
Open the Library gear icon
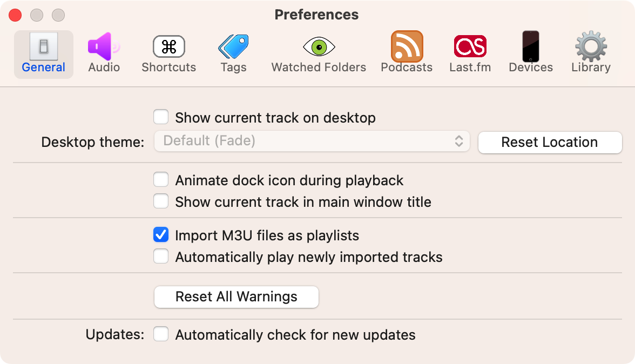click(x=591, y=46)
